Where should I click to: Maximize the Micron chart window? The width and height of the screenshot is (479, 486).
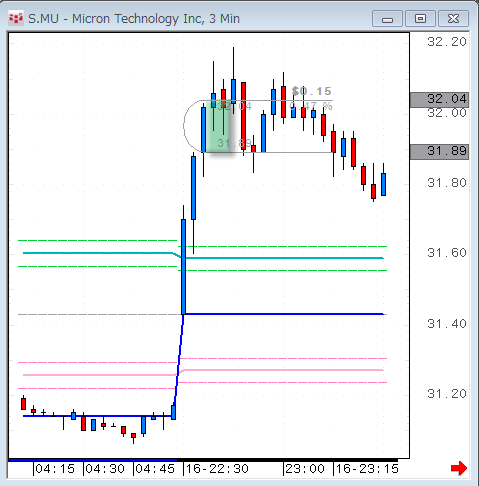420,18
